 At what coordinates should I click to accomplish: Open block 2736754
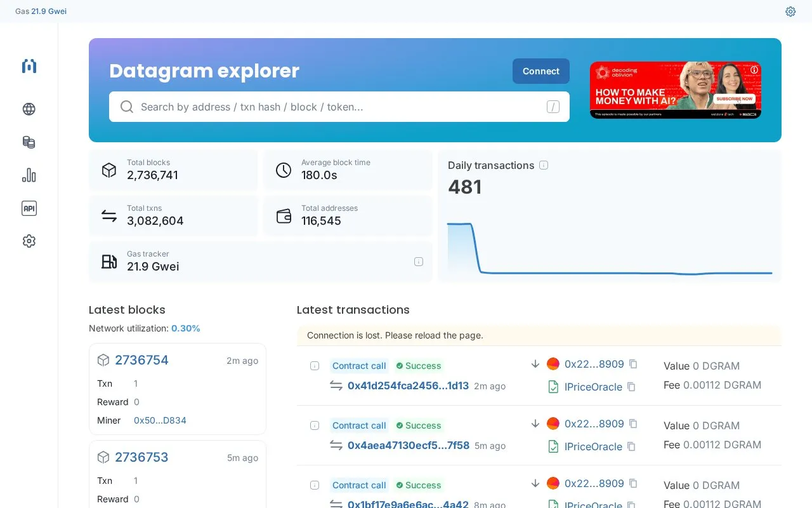tap(141, 360)
